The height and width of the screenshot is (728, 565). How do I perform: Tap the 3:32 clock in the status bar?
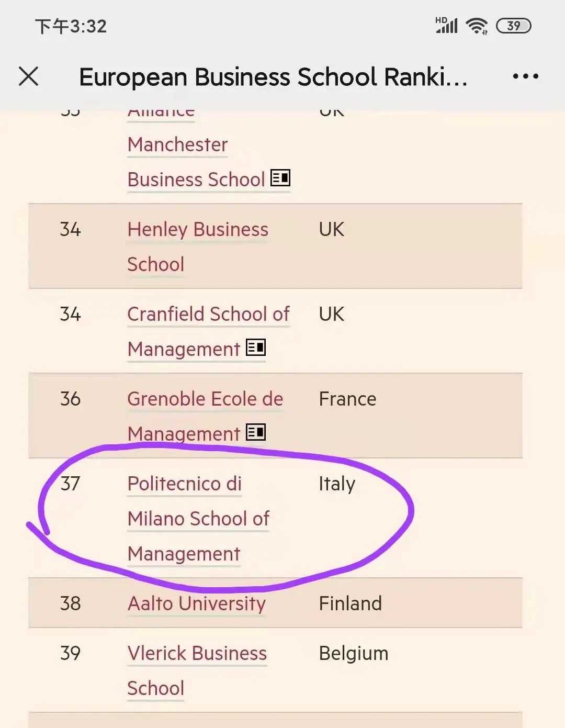coord(71,26)
